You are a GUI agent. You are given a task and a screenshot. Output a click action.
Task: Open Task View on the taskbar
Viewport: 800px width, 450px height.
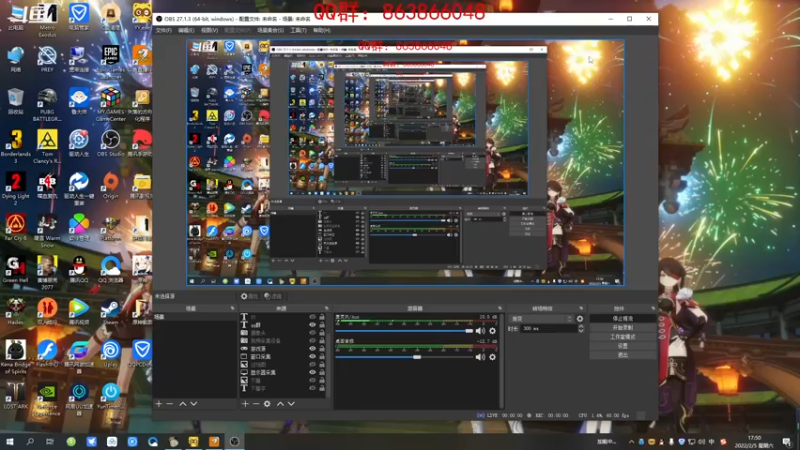(49, 442)
